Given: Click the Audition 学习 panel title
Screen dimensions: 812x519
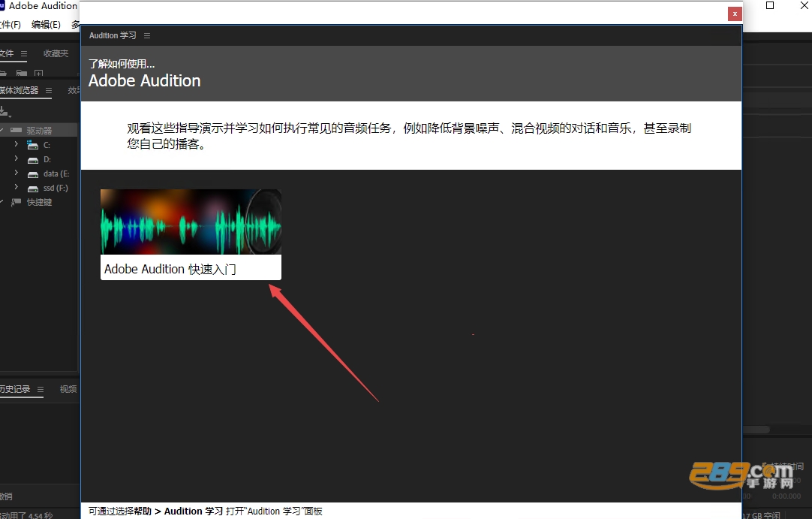Looking at the screenshot, I should (113, 35).
